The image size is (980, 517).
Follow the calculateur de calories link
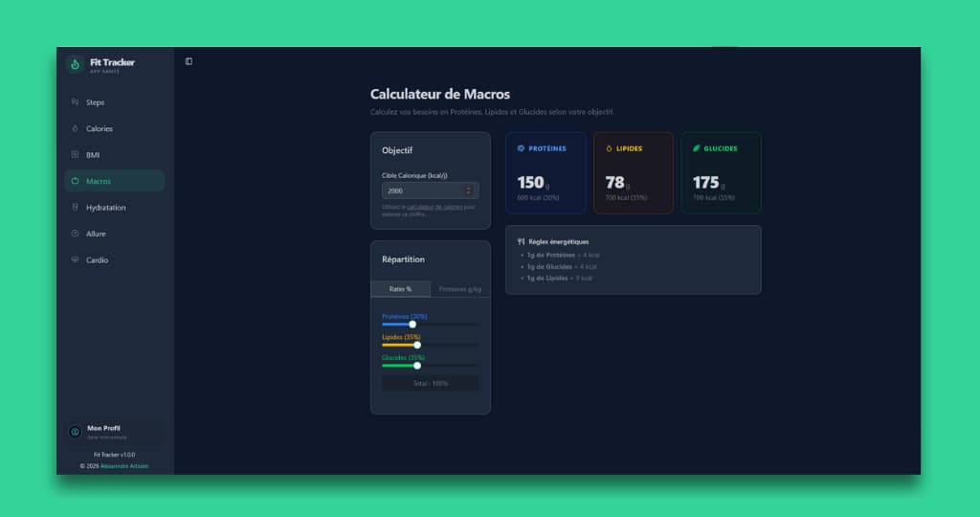point(435,206)
